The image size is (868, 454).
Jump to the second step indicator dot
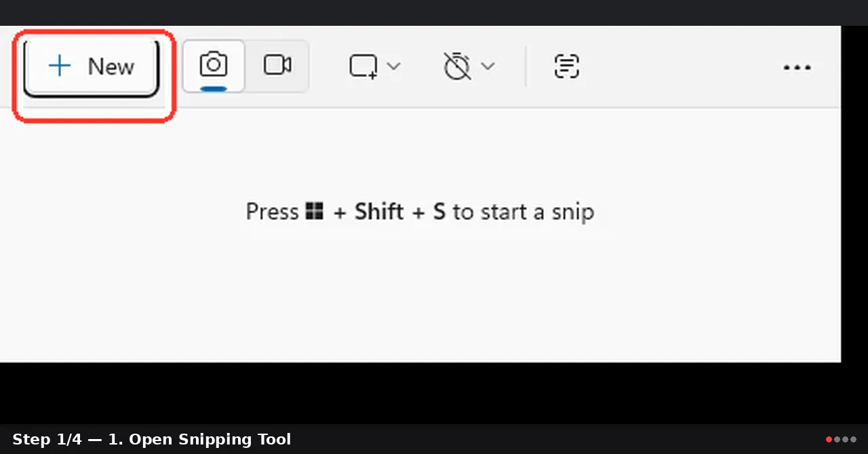tap(837, 440)
